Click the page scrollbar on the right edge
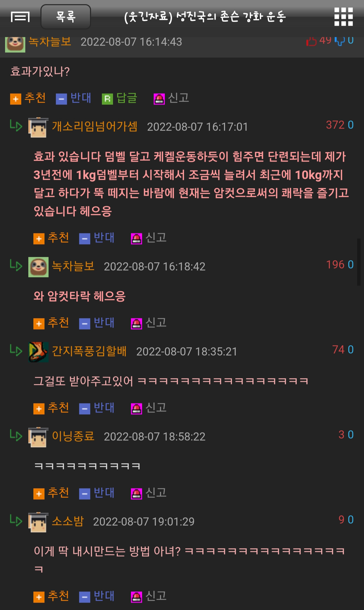This screenshot has height=610, width=364. (359, 262)
